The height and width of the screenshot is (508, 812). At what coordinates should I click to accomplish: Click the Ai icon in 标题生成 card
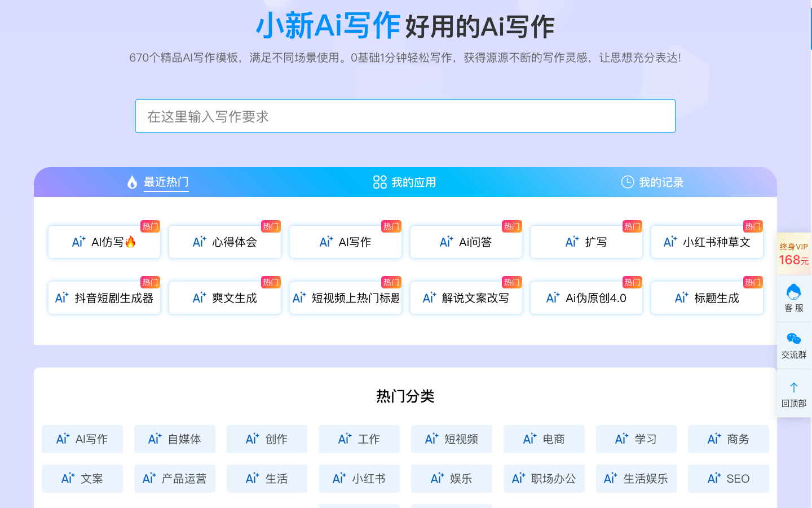coord(681,298)
